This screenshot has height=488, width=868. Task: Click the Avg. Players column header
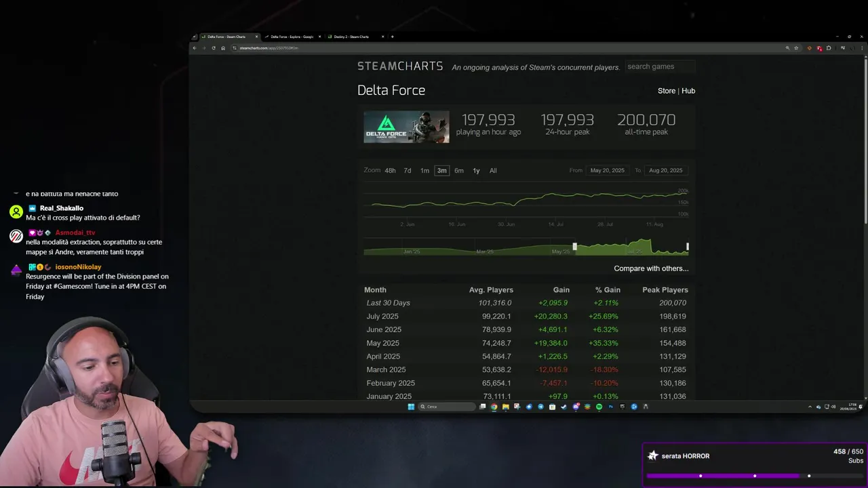491,290
